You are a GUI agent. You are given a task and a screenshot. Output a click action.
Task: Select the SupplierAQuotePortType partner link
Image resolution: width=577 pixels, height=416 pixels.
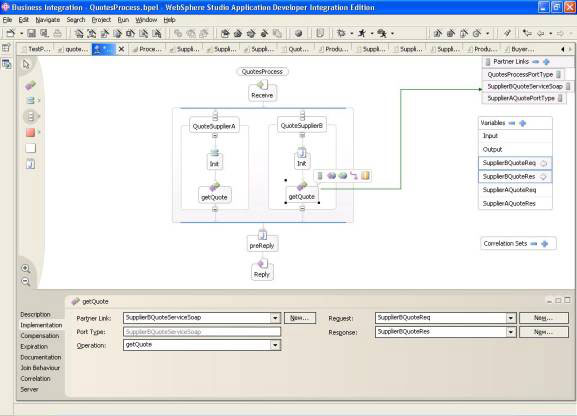pyautogui.click(x=524, y=98)
